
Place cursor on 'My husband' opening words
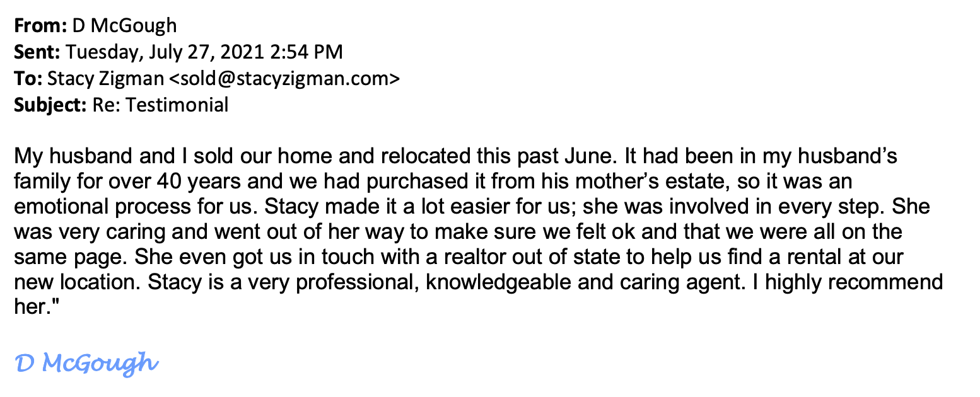(62, 157)
